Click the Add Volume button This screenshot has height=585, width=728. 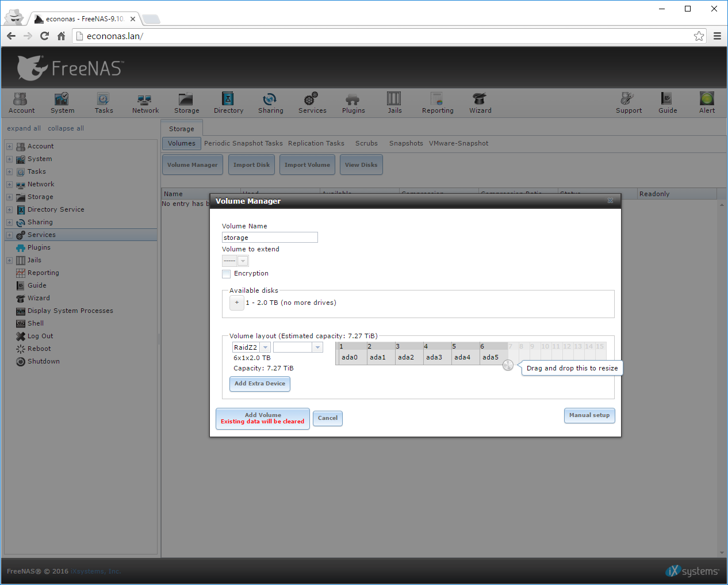coord(263,418)
